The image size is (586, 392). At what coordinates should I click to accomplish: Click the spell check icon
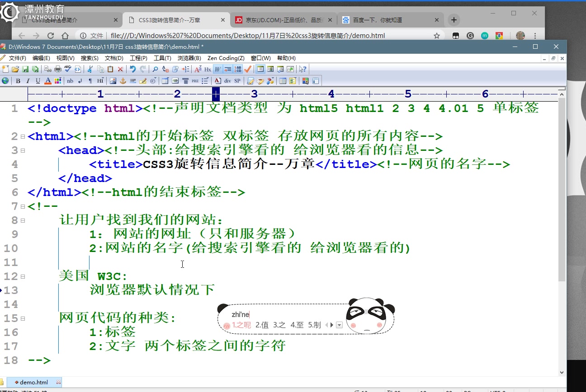coord(67,69)
